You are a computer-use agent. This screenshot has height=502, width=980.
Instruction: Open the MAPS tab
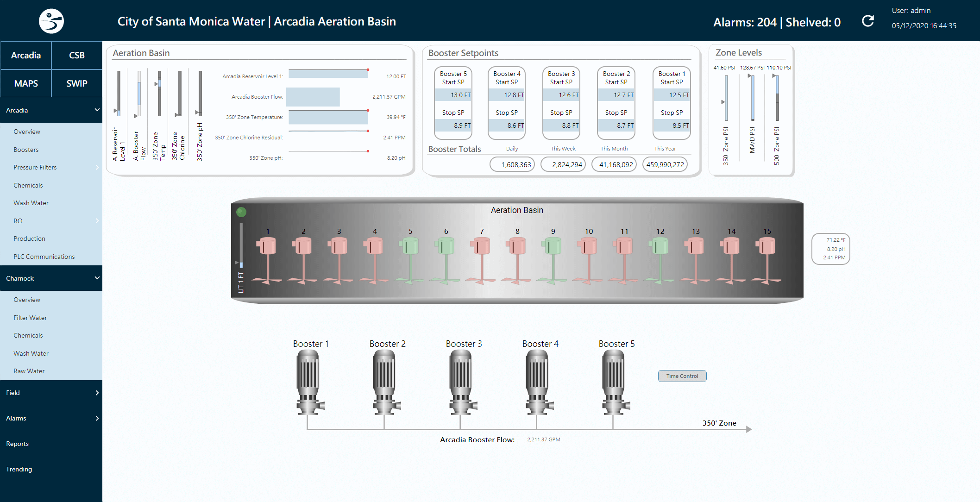pos(26,84)
